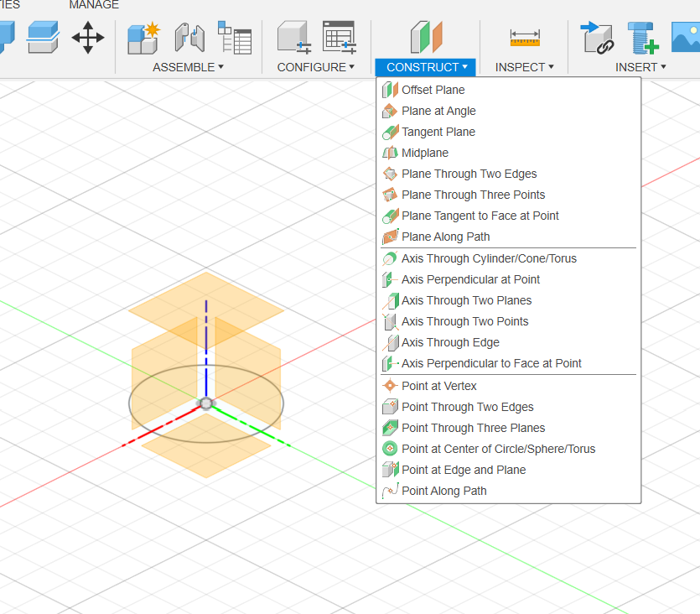Open the CONFIGURE dropdown

tap(315, 67)
